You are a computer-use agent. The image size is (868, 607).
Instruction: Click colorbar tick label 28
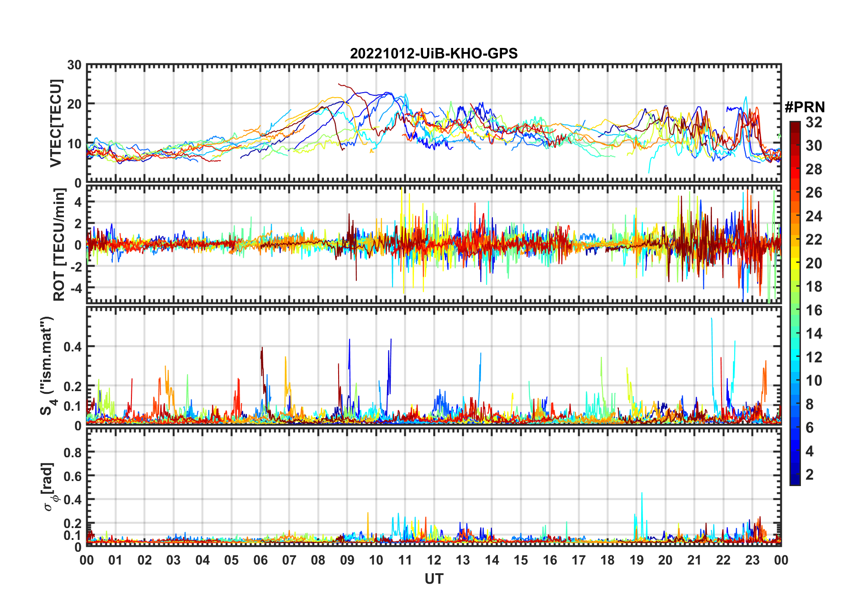click(814, 169)
